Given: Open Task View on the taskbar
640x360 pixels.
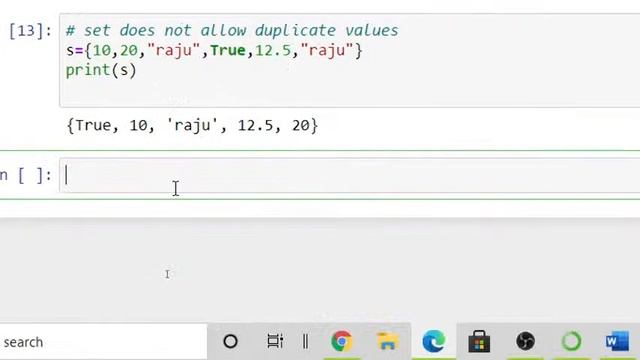Looking at the screenshot, I should tap(275, 341).
